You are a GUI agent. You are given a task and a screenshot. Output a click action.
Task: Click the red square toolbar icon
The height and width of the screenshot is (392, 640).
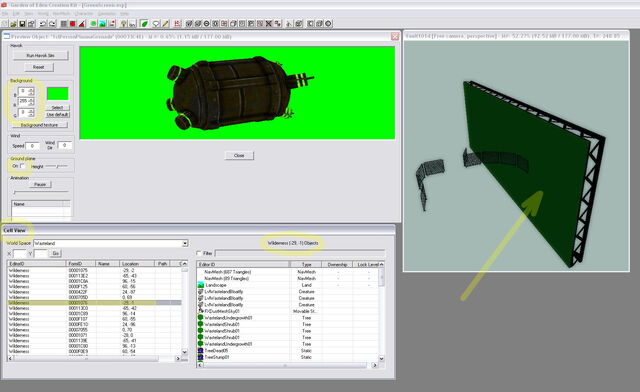pos(73,24)
